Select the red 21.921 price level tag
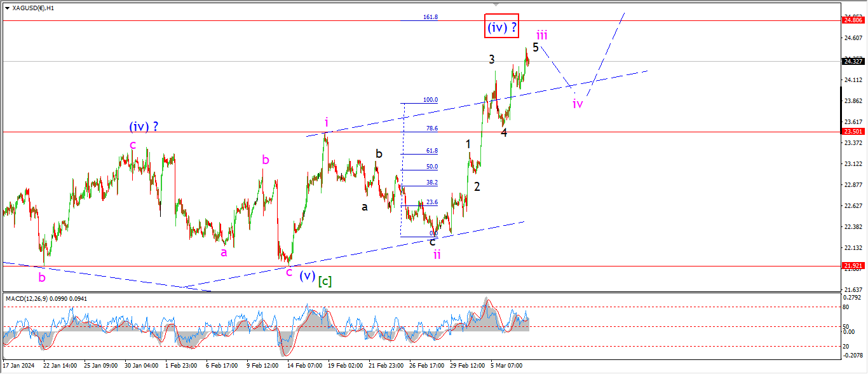868x374 pixels. (x=853, y=265)
